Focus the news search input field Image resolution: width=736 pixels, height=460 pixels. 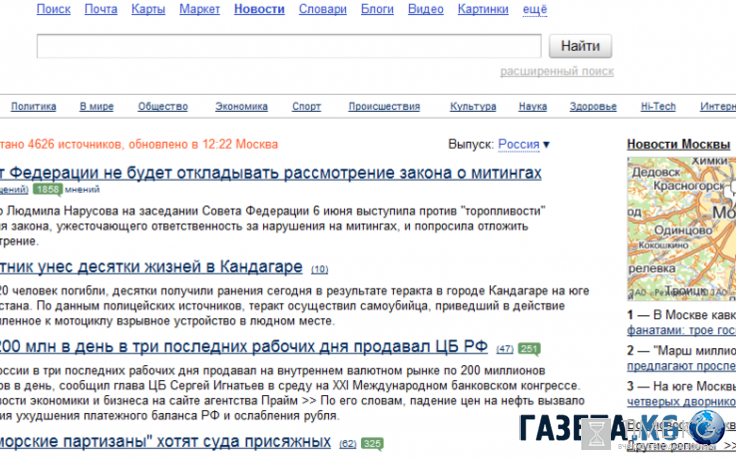pos(289,46)
